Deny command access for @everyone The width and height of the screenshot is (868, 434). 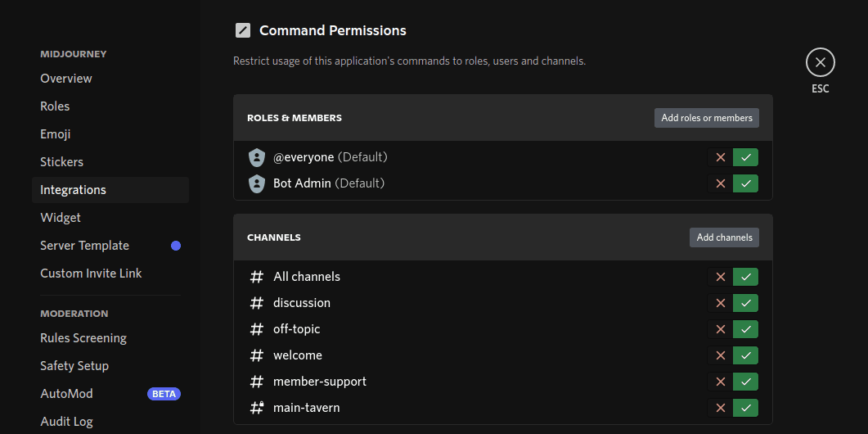(721, 157)
